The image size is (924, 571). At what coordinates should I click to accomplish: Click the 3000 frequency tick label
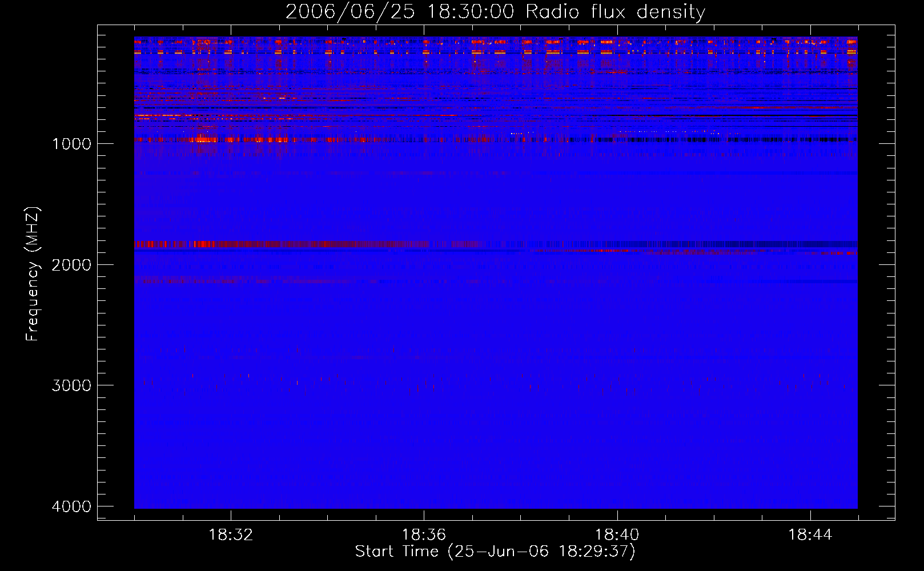[x=71, y=385]
